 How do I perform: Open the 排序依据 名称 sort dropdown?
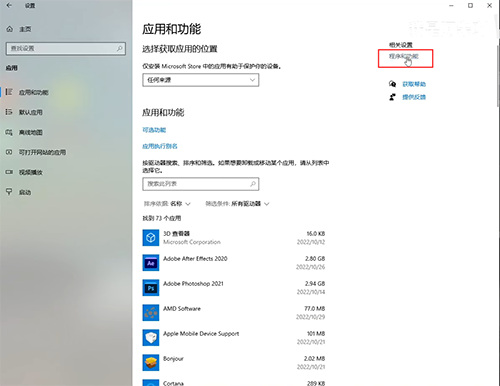167,204
